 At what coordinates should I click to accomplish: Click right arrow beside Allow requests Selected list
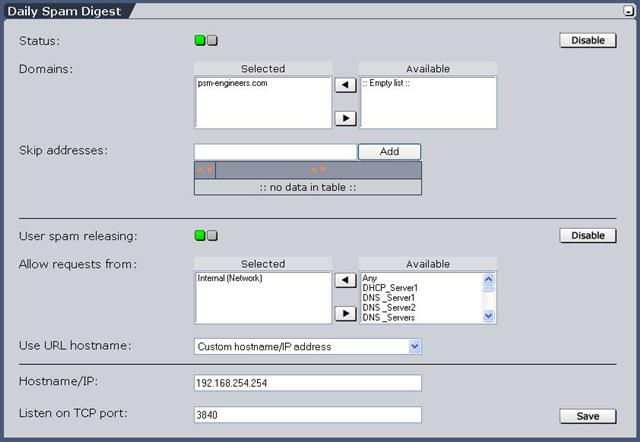pos(345,313)
